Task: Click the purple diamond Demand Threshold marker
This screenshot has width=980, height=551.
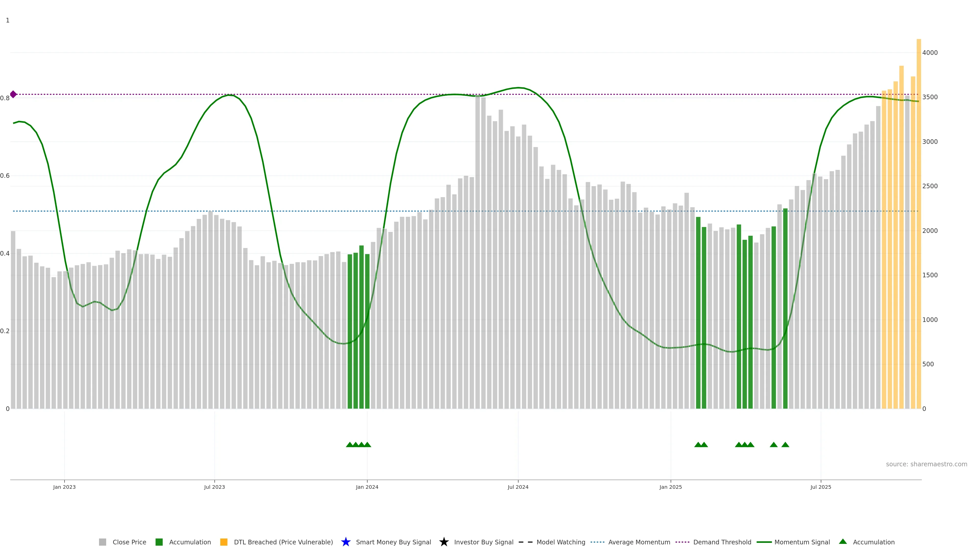Action: pos(13,94)
